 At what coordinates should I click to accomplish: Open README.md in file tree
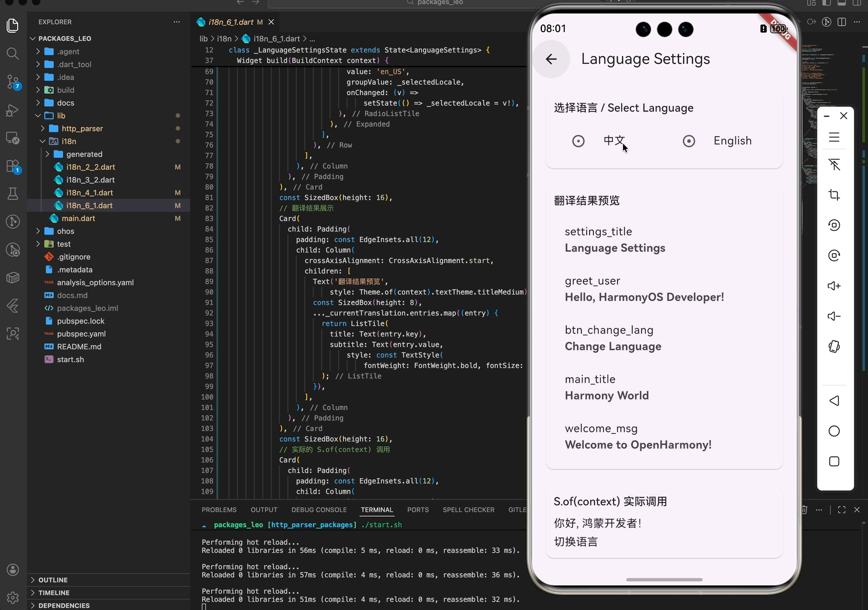click(x=108, y=346)
